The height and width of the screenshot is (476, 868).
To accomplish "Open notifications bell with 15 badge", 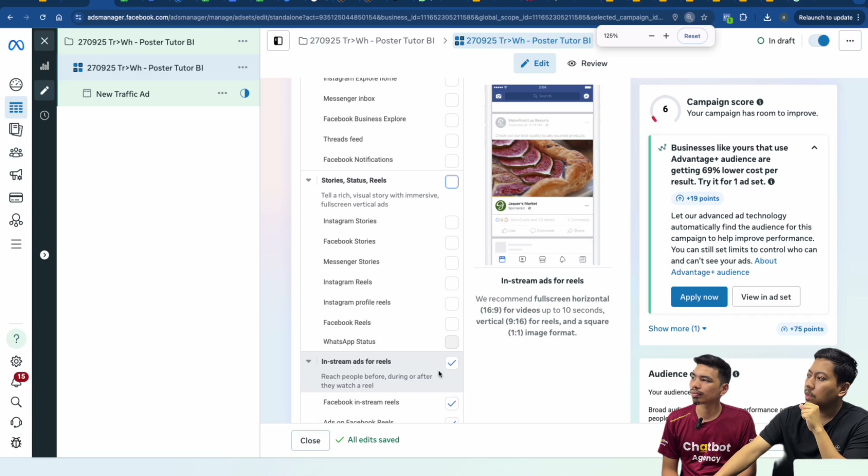I will coord(17,381).
